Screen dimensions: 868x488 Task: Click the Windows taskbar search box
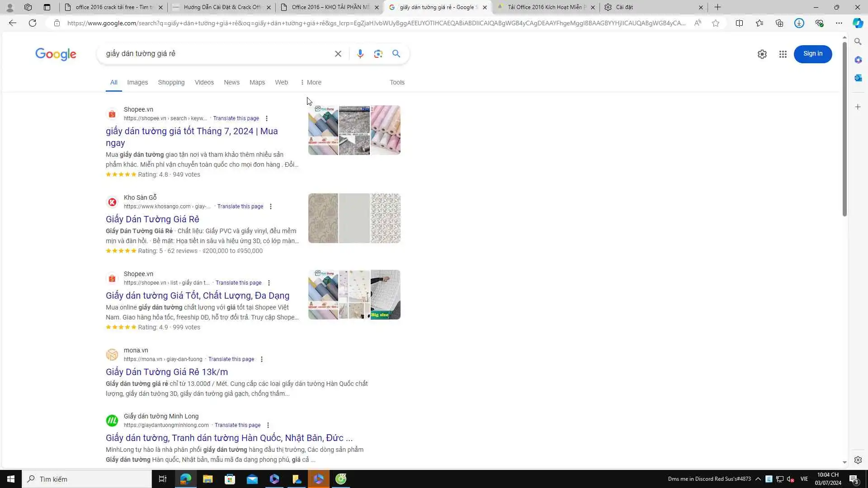pyautogui.click(x=87, y=479)
